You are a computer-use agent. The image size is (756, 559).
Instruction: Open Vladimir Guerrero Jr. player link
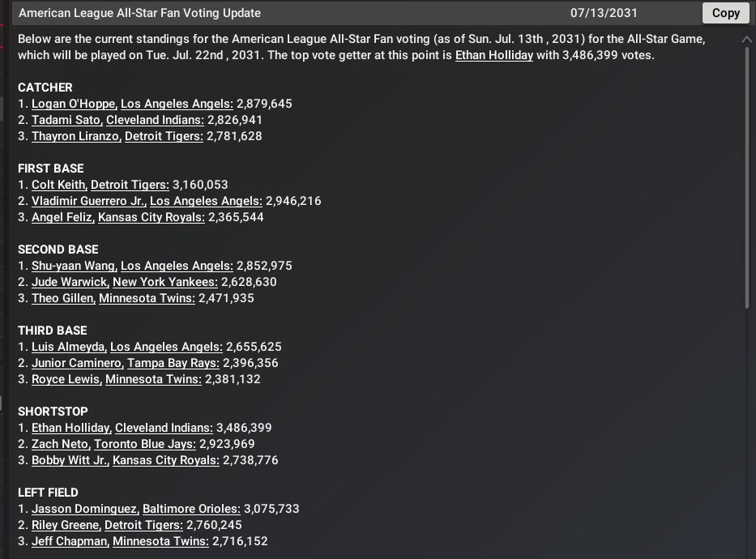88,201
